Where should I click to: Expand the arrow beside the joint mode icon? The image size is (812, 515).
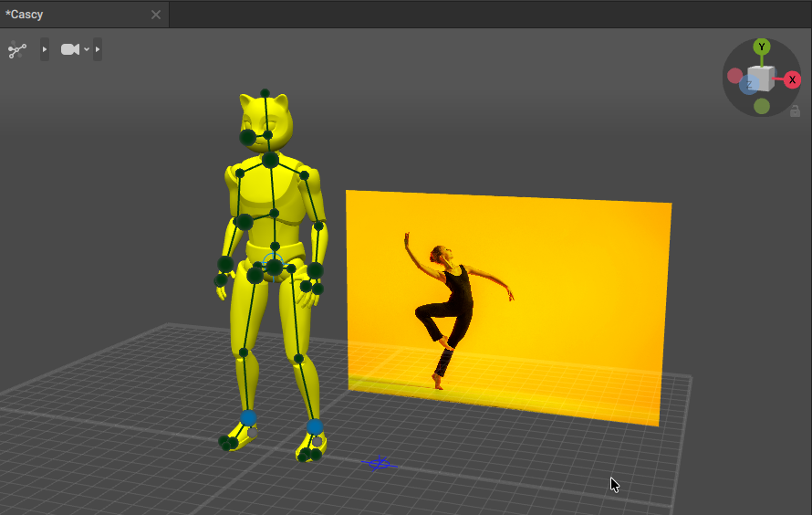point(45,49)
